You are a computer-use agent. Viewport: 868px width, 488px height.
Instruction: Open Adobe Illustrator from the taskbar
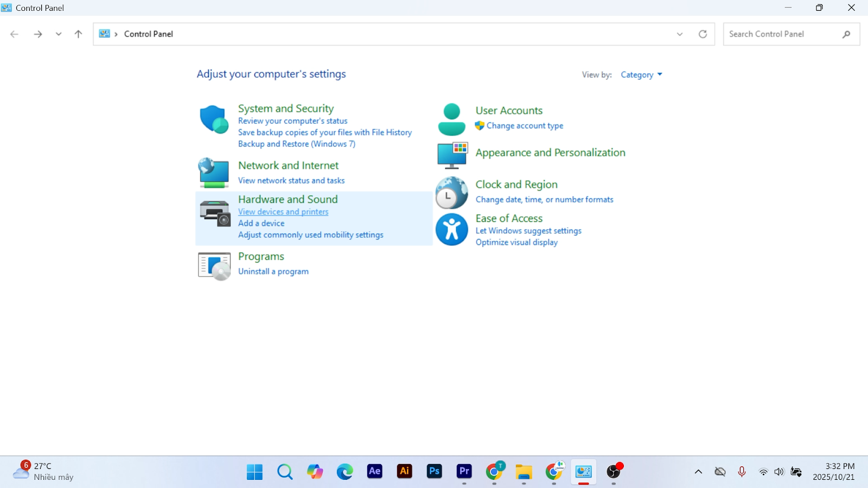point(404,471)
